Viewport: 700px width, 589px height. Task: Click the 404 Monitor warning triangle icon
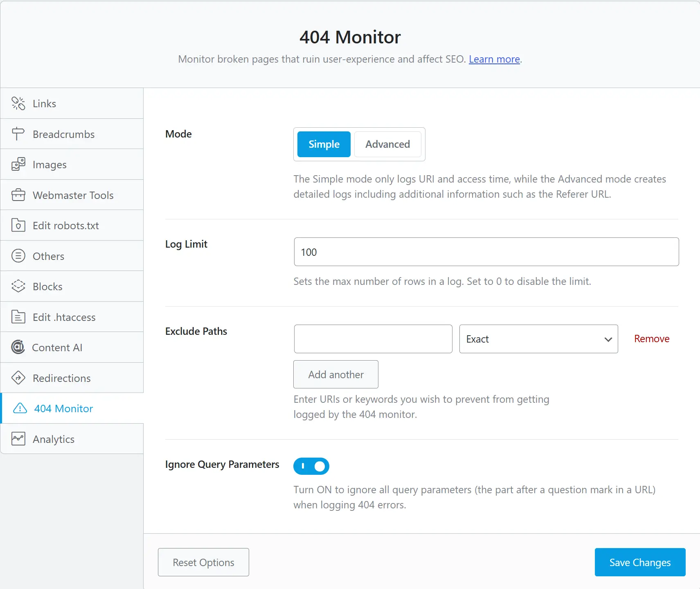20,408
